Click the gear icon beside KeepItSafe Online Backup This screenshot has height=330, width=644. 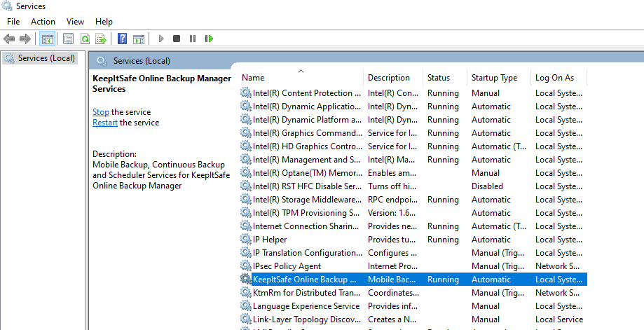(x=245, y=279)
